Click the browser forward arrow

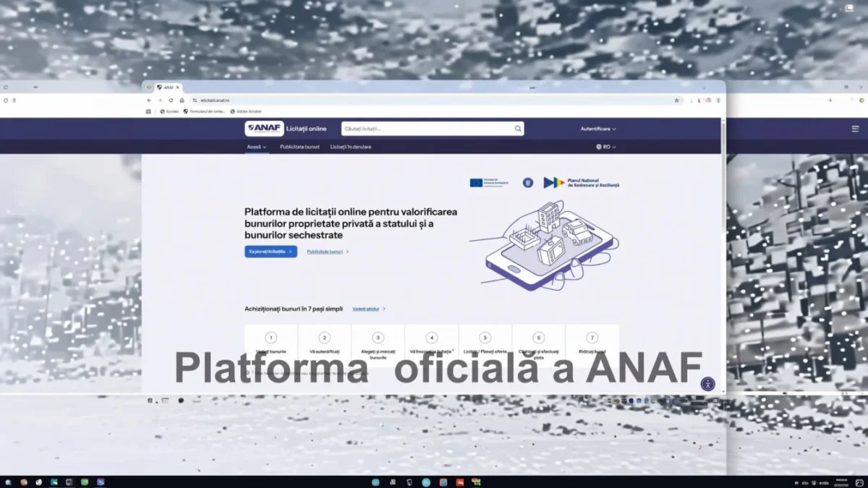click(x=160, y=100)
